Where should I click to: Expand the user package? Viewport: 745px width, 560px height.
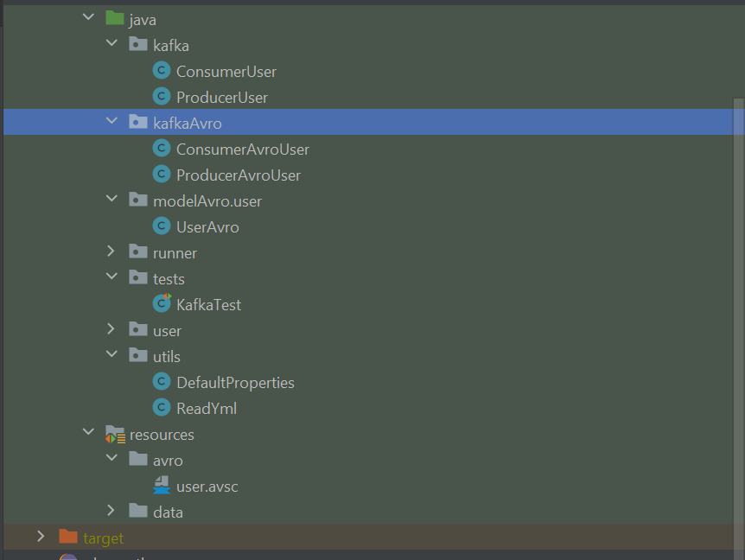(x=111, y=328)
